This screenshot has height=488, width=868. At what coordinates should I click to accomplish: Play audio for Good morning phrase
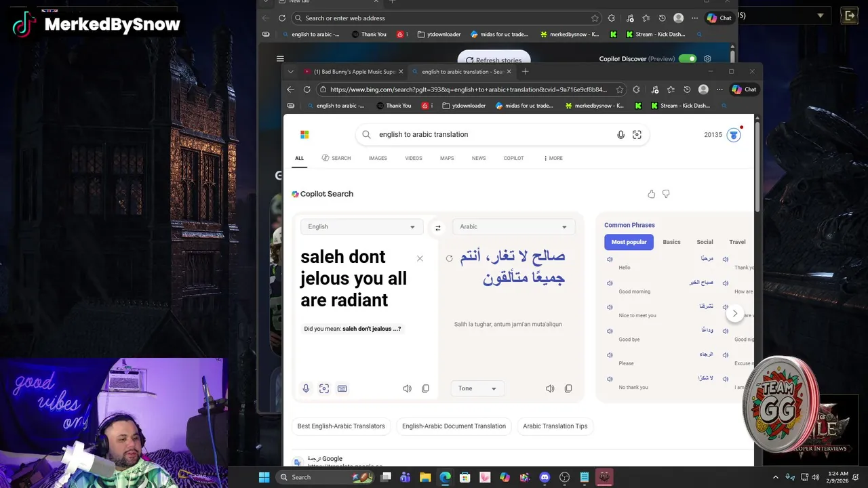point(610,283)
